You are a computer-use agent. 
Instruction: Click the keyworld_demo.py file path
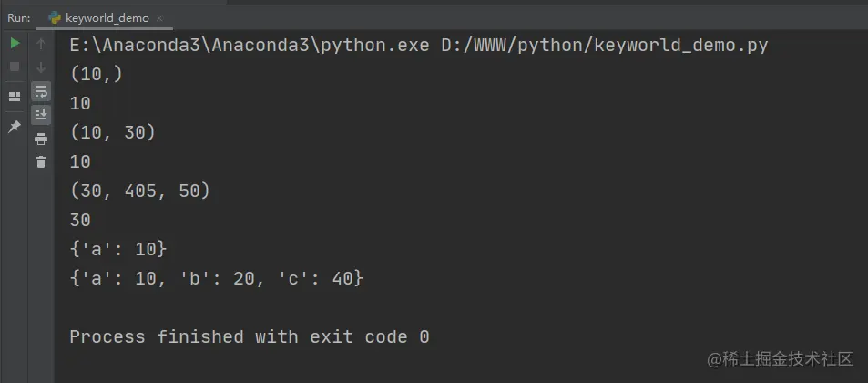(605, 45)
